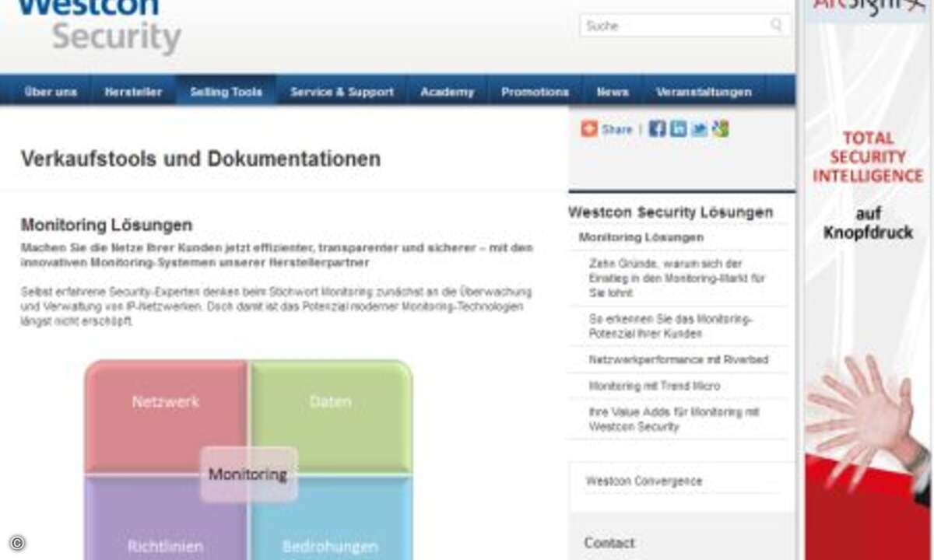Click the bold intro paragraph starting 'Machen Sie'
Image resolution: width=934 pixels, height=560 pixels.
277,255
